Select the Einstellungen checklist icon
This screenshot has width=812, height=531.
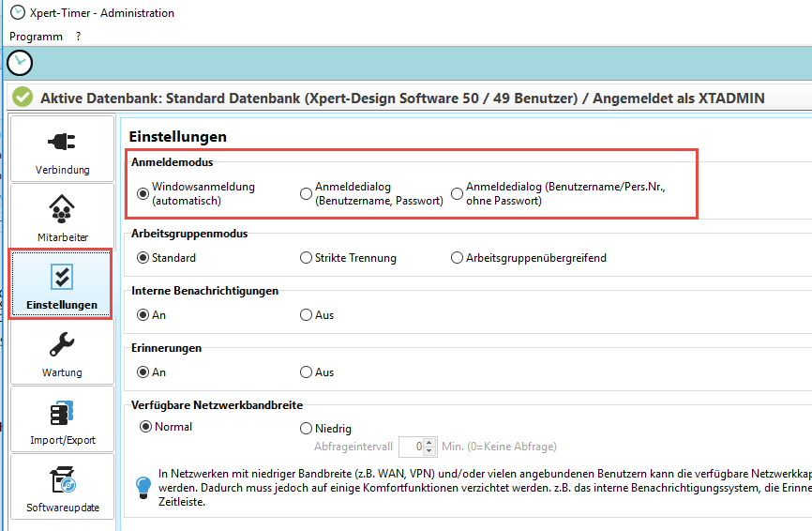pyautogui.click(x=62, y=277)
